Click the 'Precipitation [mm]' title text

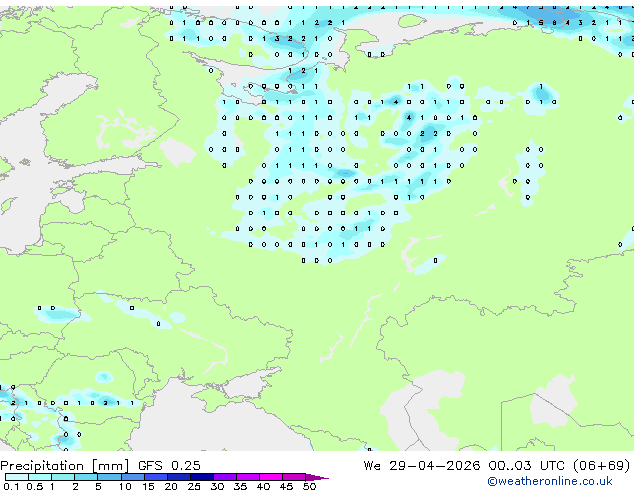pyautogui.click(x=65, y=466)
